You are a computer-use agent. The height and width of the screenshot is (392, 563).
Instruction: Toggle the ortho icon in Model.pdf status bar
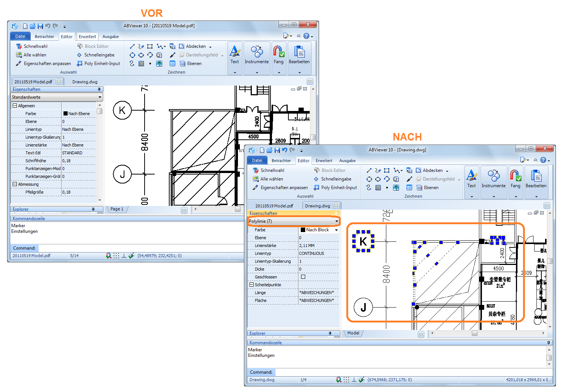coord(124,256)
